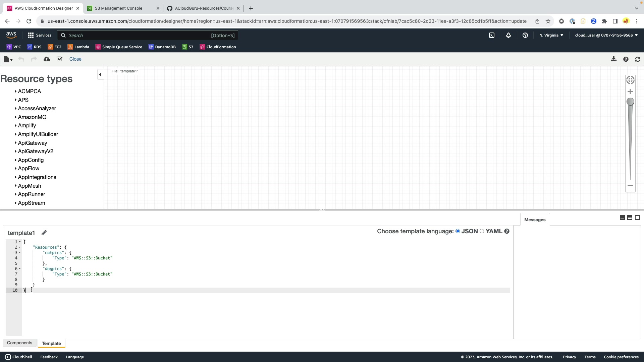Click the Close link in toolbar
The height and width of the screenshot is (362, 644).
tap(75, 59)
